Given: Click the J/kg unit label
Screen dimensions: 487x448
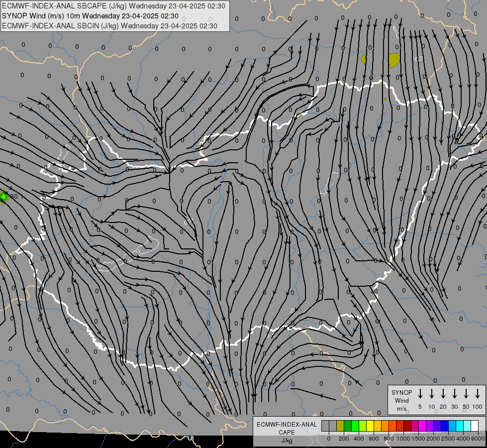Looking at the screenshot, I should [x=287, y=441].
